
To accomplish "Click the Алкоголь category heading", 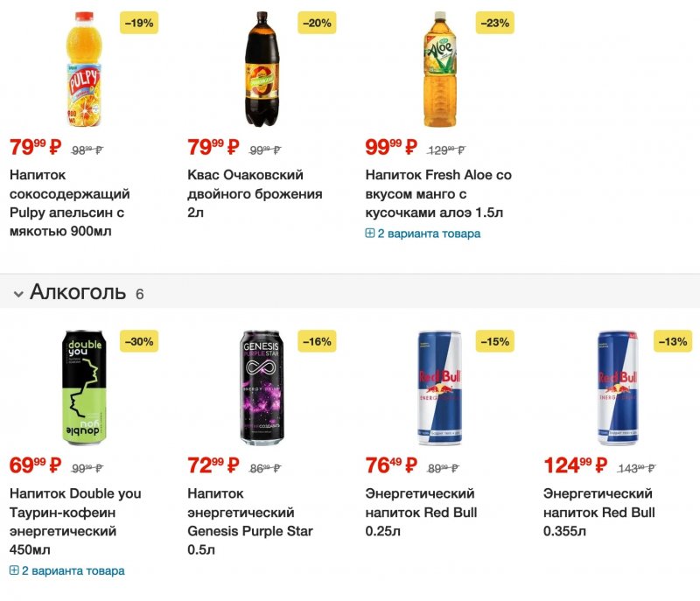I will [x=78, y=292].
